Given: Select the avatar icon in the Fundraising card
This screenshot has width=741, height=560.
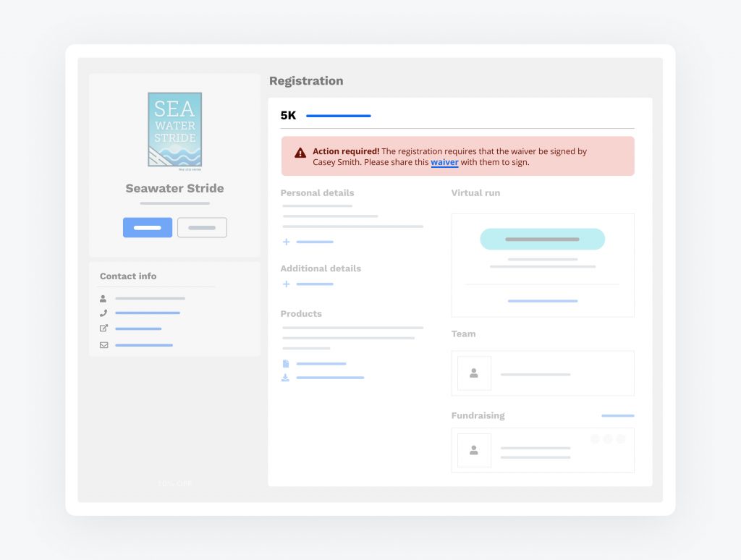Looking at the screenshot, I should click(474, 450).
